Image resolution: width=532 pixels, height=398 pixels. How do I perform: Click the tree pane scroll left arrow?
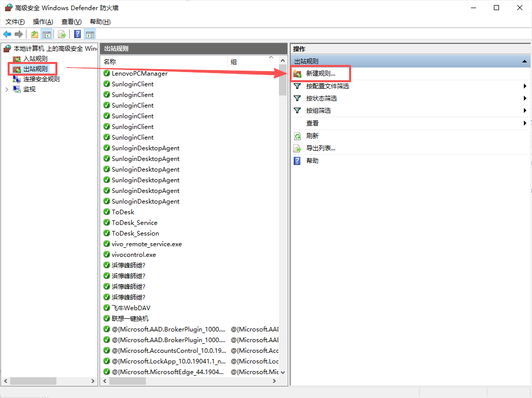(6, 381)
